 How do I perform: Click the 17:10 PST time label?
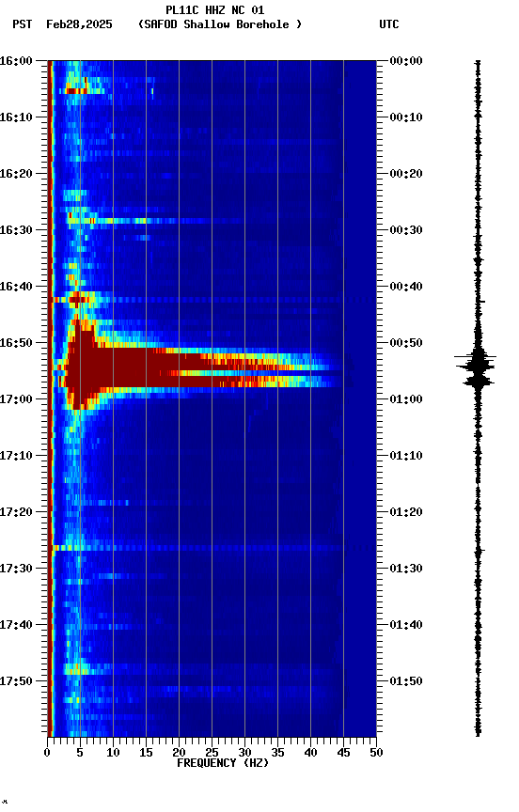(16, 456)
